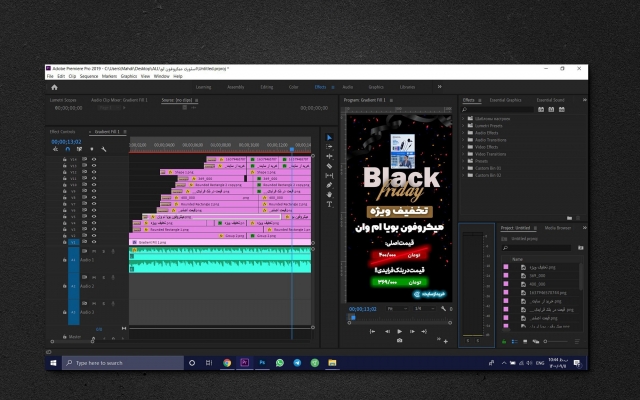Screen dimensions: 640x400
Task: Toggle Linked Selection icon in timeline
Action: (79, 149)
